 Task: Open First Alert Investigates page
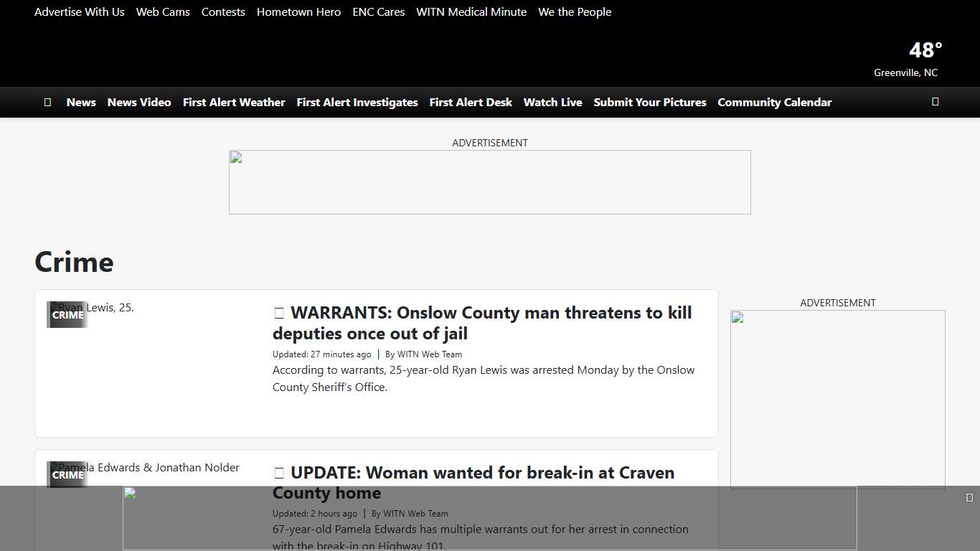click(357, 102)
